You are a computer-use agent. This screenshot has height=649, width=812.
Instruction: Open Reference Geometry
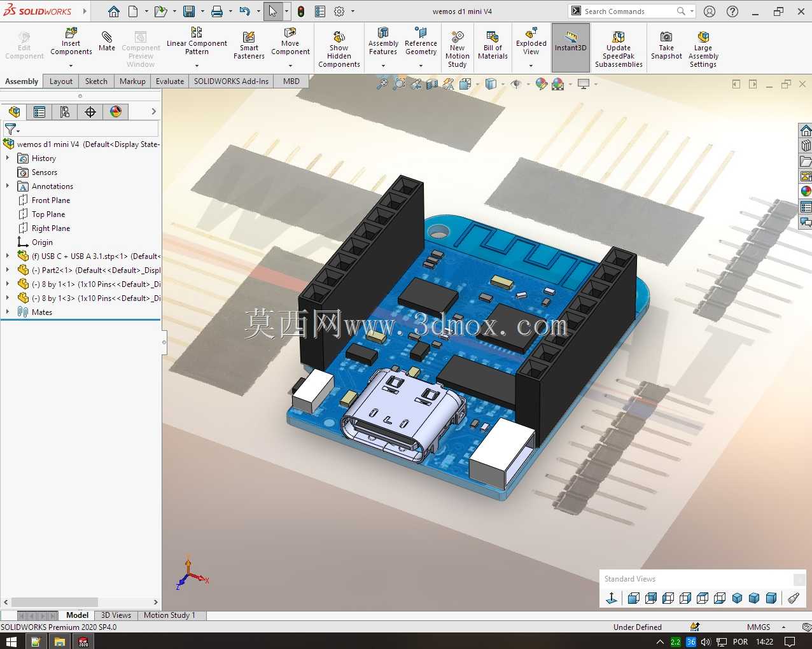pyautogui.click(x=421, y=41)
